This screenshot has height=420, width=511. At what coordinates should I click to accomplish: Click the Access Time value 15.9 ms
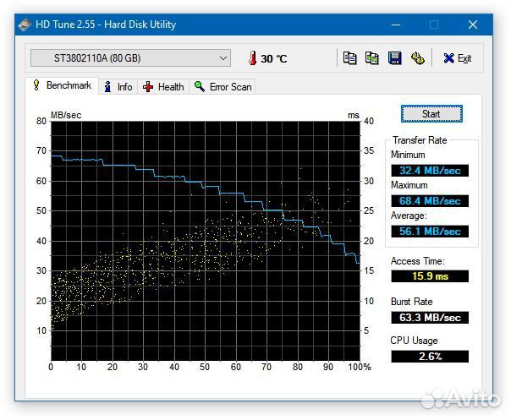pos(430,276)
